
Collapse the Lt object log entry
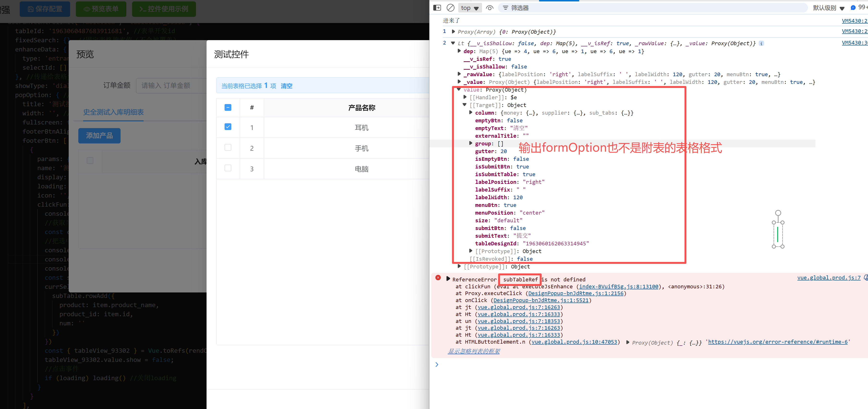[453, 43]
